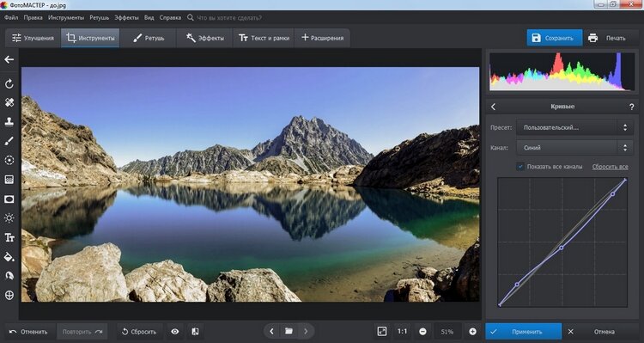Switch to the Текст и рамки tab

click(264, 38)
